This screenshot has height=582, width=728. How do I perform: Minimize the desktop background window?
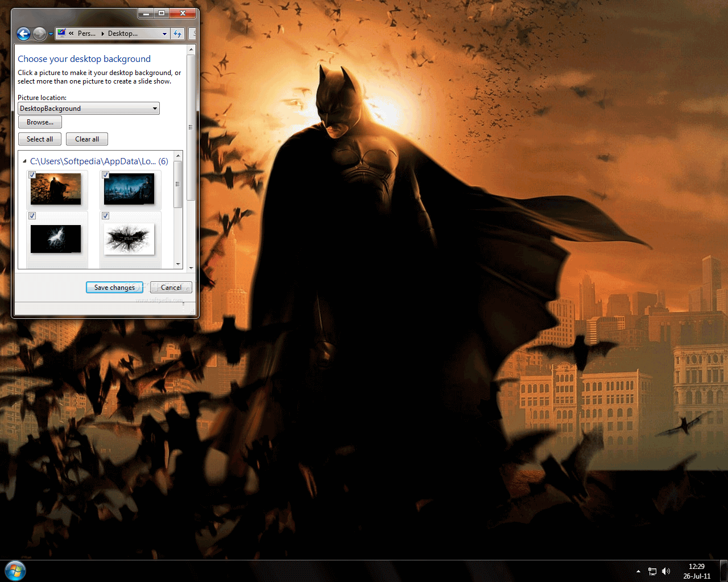click(146, 13)
